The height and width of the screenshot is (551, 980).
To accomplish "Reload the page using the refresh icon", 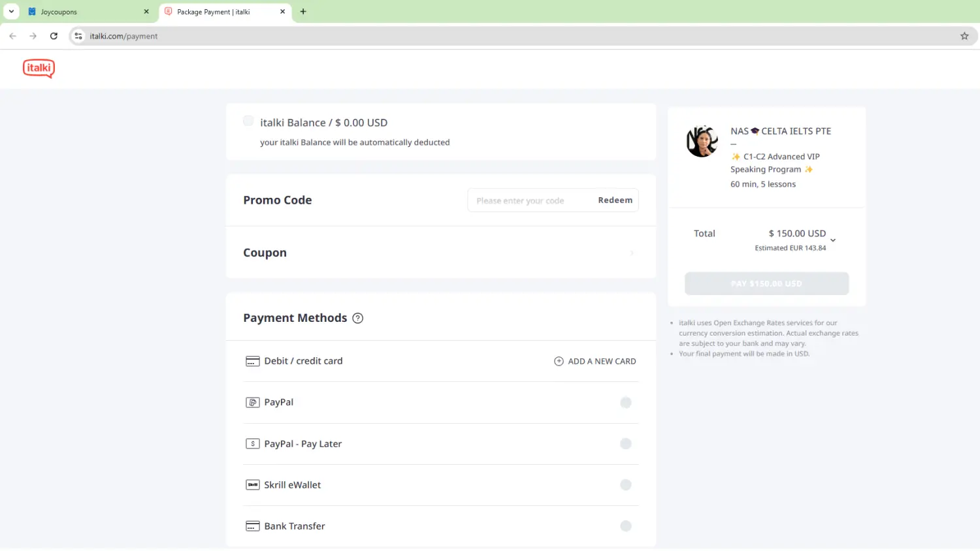I will point(54,37).
